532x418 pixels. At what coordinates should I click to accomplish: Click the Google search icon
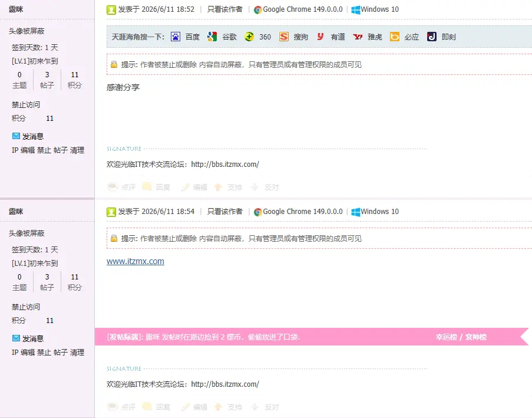[212, 37]
